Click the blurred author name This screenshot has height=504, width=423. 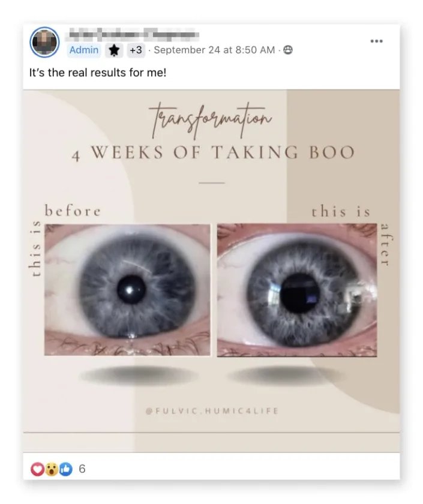pos(133,34)
